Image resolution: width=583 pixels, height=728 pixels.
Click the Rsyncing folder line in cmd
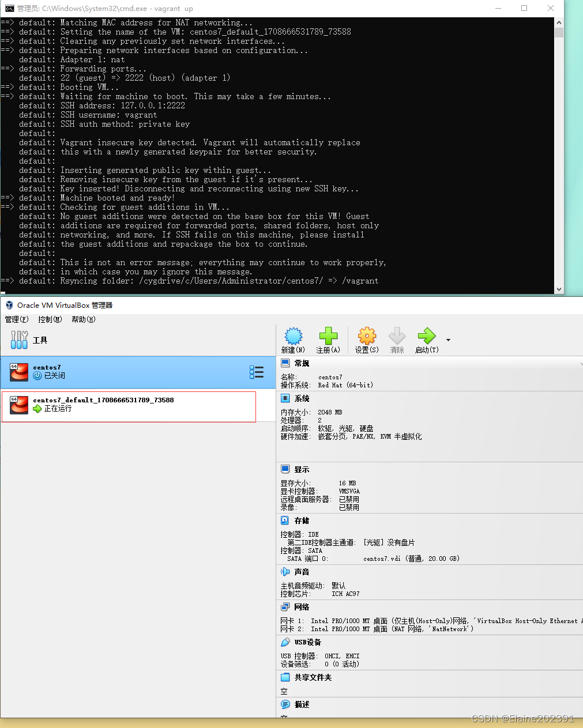190,281
